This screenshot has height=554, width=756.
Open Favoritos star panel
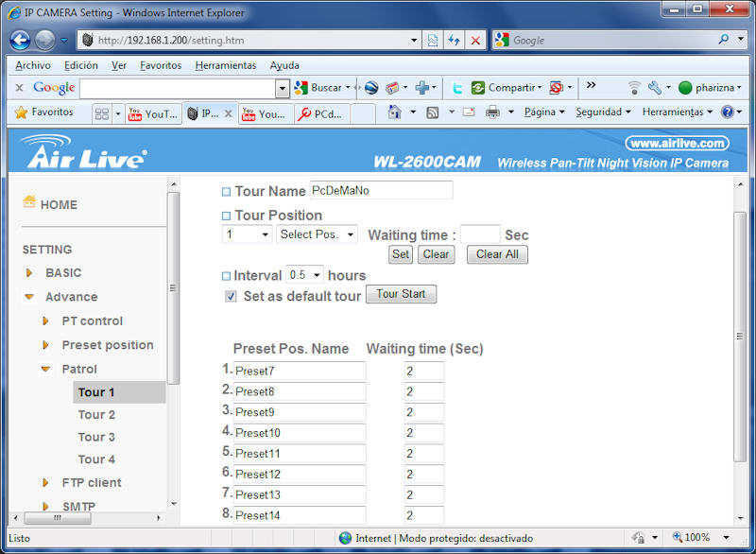click(43, 113)
